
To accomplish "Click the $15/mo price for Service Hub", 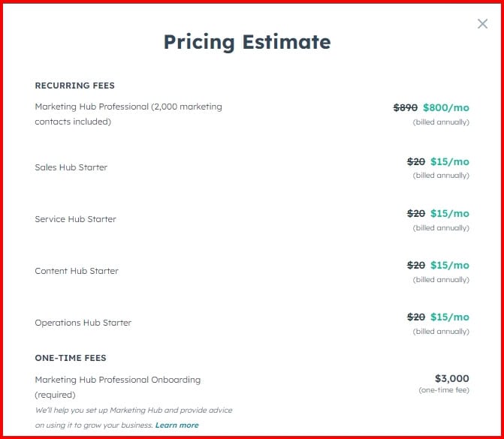I will 450,213.
